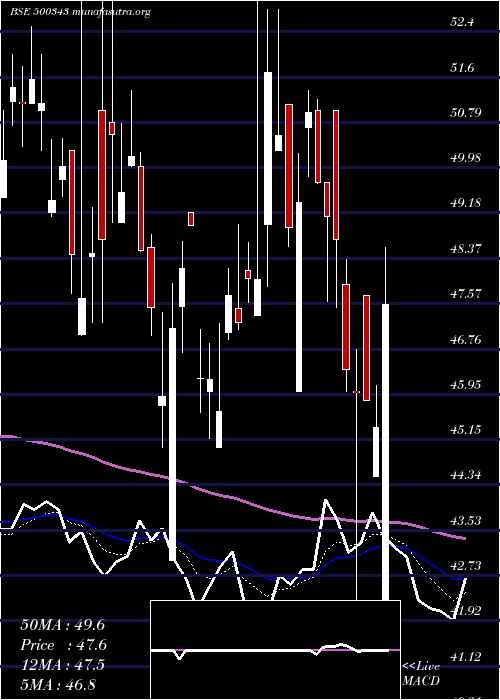Click the 49.18 price axis label
500x700 pixels.
coord(466,203)
